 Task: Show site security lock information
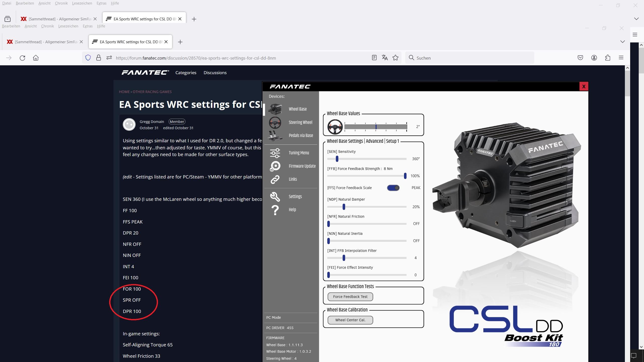click(99, 58)
